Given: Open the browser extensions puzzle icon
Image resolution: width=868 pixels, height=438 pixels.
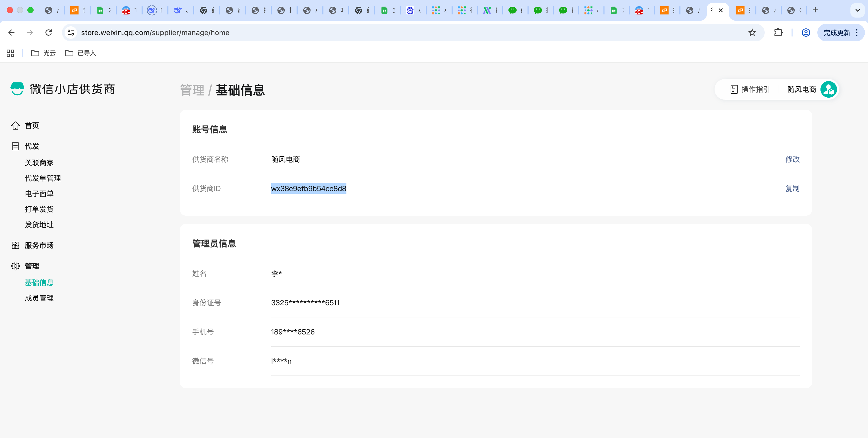Looking at the screenshot, I should [x=778, y=33].
